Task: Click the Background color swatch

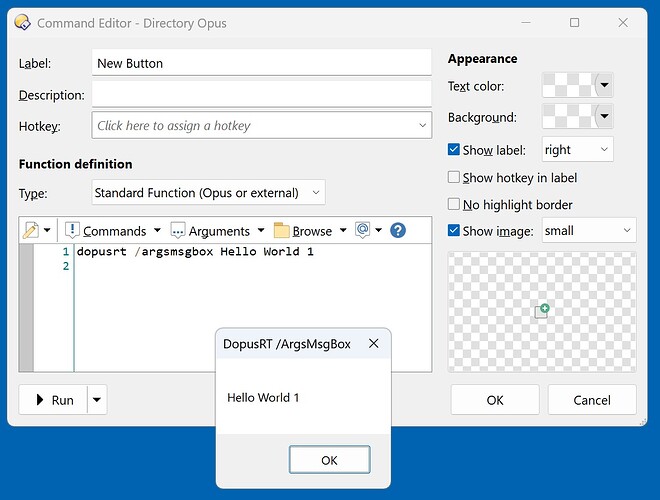Action: click(x=569, y=116)
